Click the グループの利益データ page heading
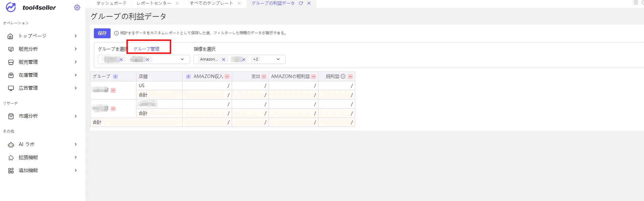 (128, 16)
